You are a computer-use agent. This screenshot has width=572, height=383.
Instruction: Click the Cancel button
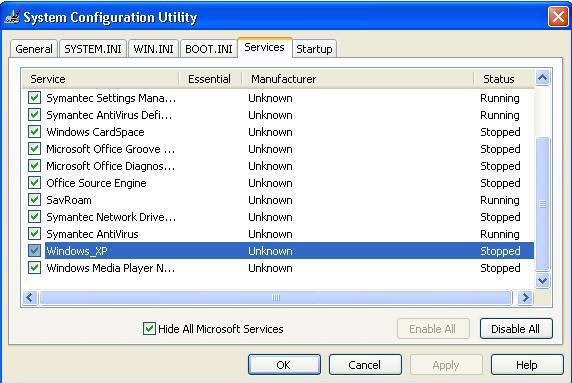pyautogui.click(x=365, y=365)
